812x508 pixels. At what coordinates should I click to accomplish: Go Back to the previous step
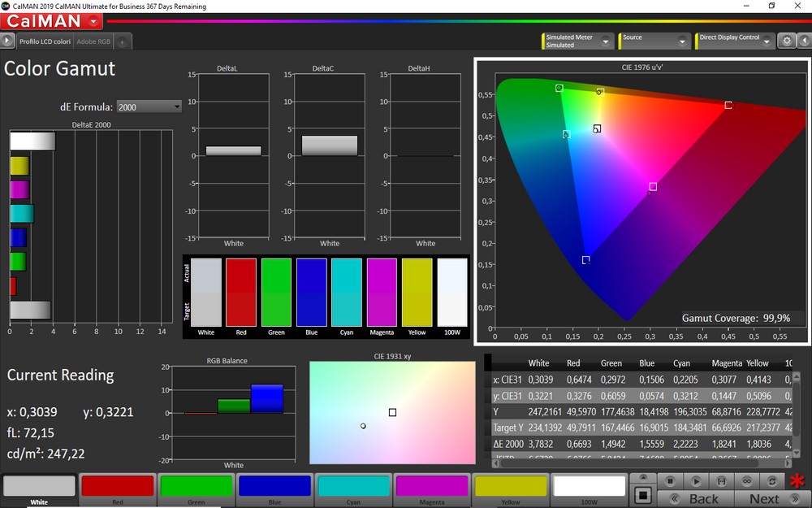tap(703, 498)
